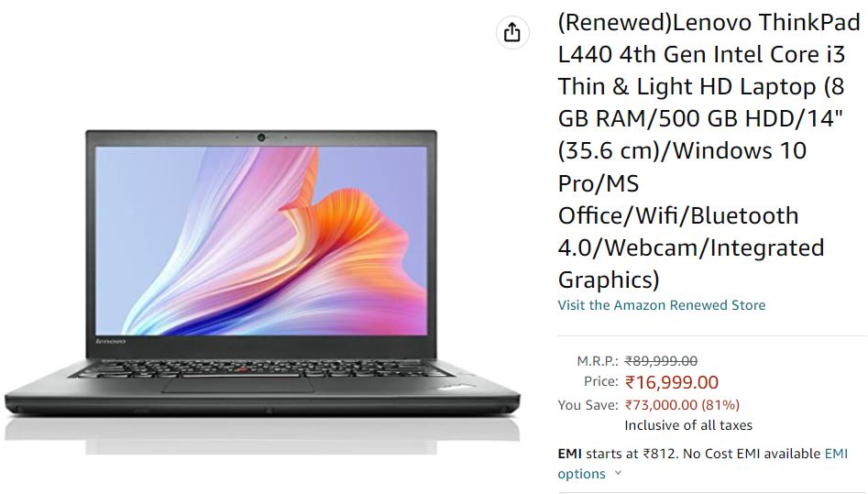Click the share icon above the product

512,33
